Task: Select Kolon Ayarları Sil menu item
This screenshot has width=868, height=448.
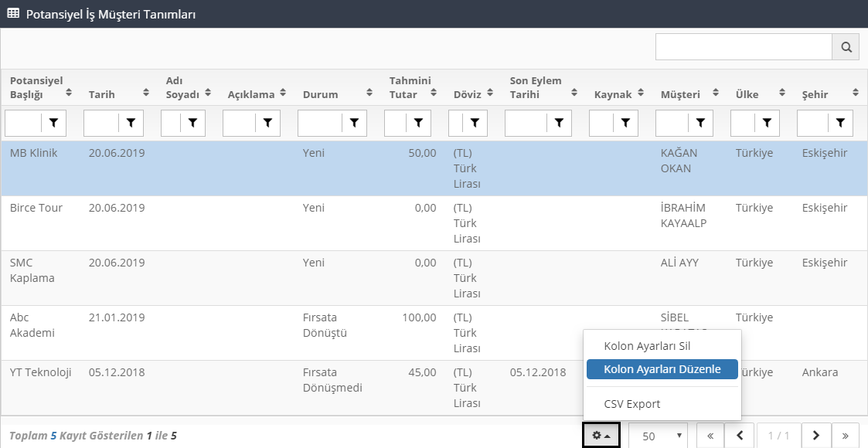Action: (x=646, y=346)
